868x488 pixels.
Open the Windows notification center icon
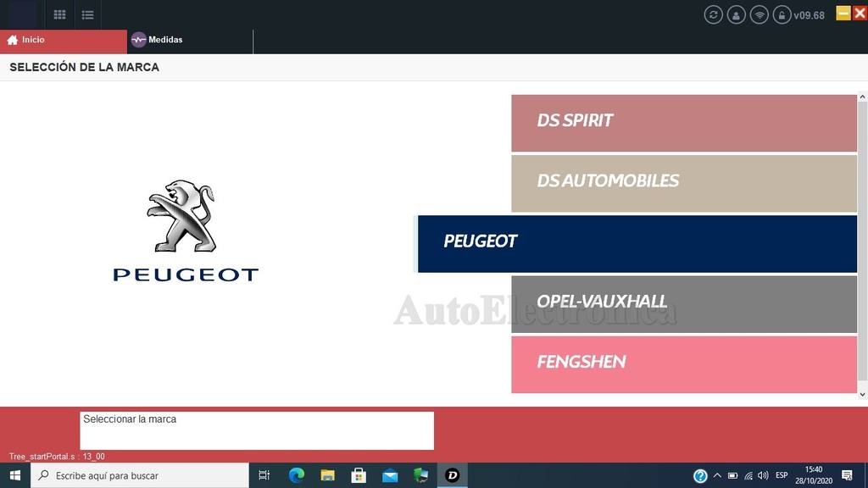(847, 475)
